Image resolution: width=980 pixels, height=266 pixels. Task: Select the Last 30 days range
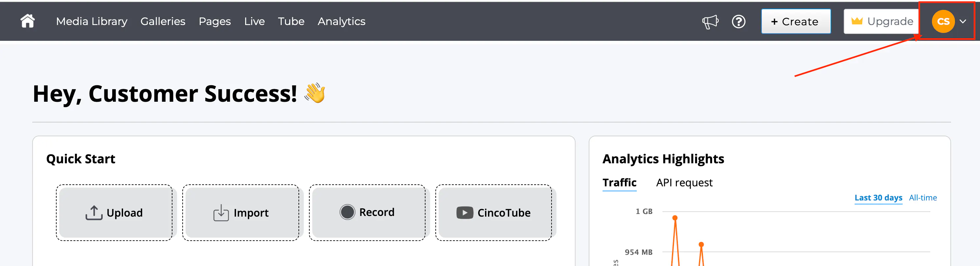(x=878, y=198)
